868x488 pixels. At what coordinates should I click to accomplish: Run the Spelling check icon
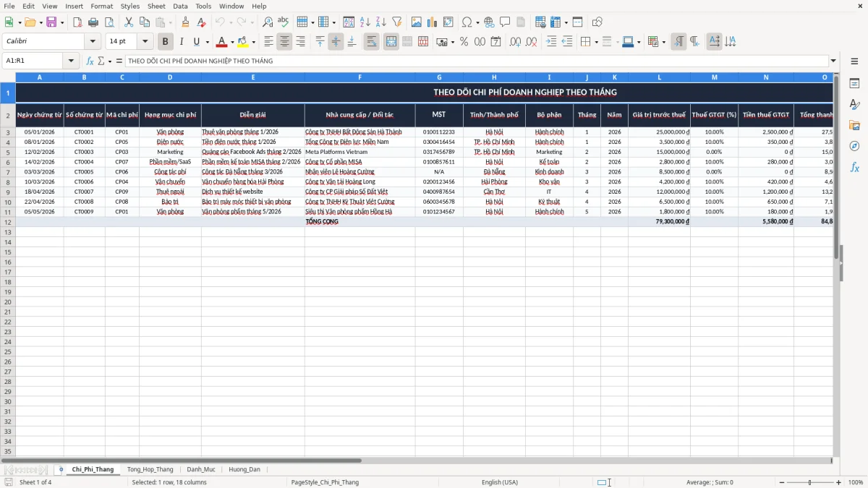[x=283, y=22]
